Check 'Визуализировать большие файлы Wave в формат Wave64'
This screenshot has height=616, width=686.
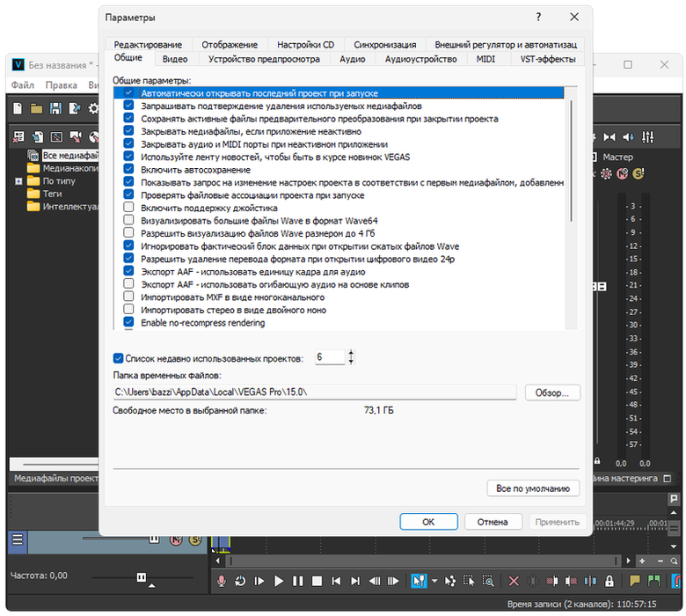[x=128, y=220]
